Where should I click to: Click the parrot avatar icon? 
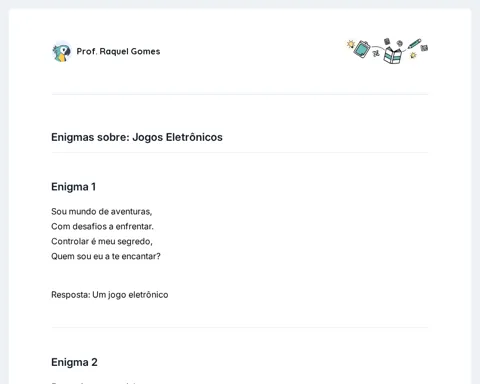(x=62, y=52)
